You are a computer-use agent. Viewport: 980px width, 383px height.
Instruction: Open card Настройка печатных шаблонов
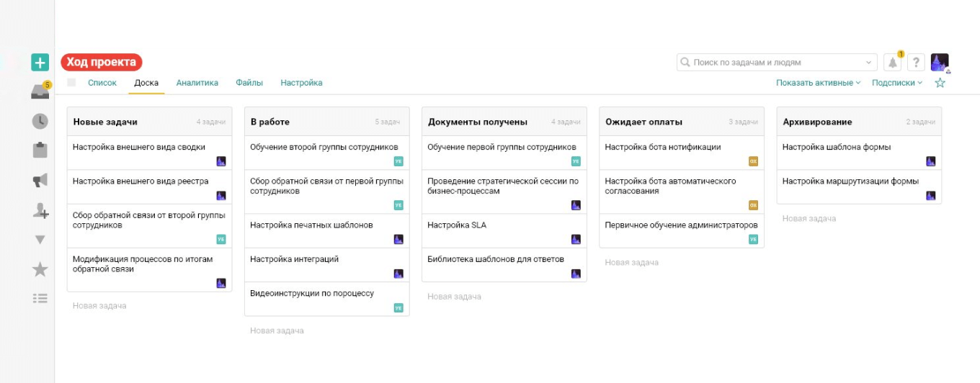[326, 231]
